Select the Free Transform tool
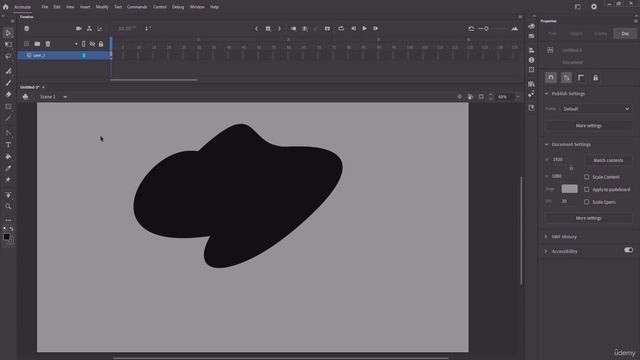The width and height of the screenshot is (640, 360). pyautogui.click(x=8, y=44)
